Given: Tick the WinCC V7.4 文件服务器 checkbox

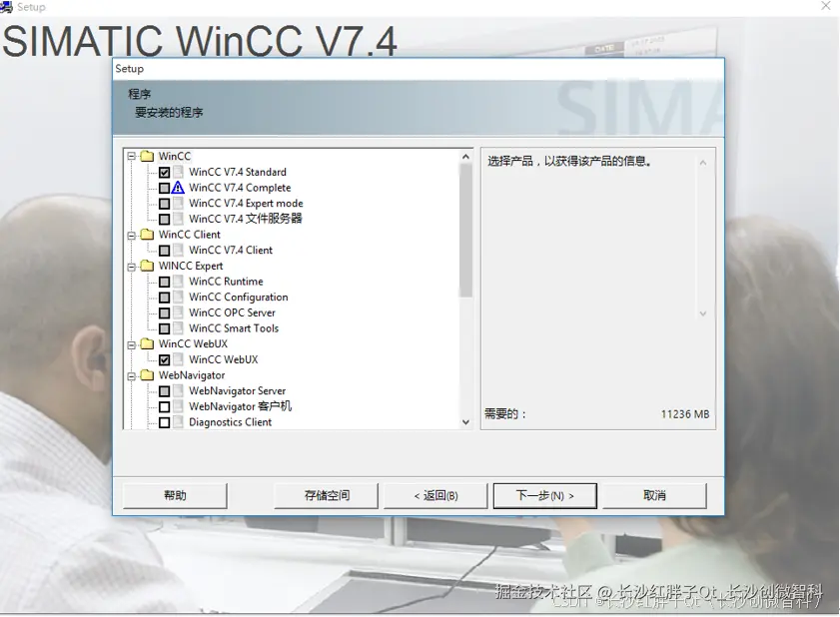Looking at the screenshot, I should point(165,219).
